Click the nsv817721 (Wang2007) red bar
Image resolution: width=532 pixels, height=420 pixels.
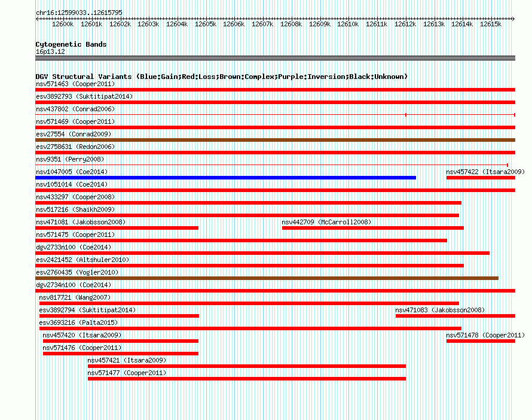(x=249, y=303)
